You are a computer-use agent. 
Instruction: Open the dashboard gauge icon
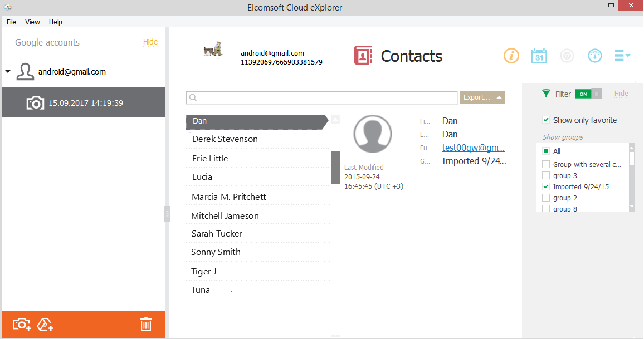click(x=595, y=56)
